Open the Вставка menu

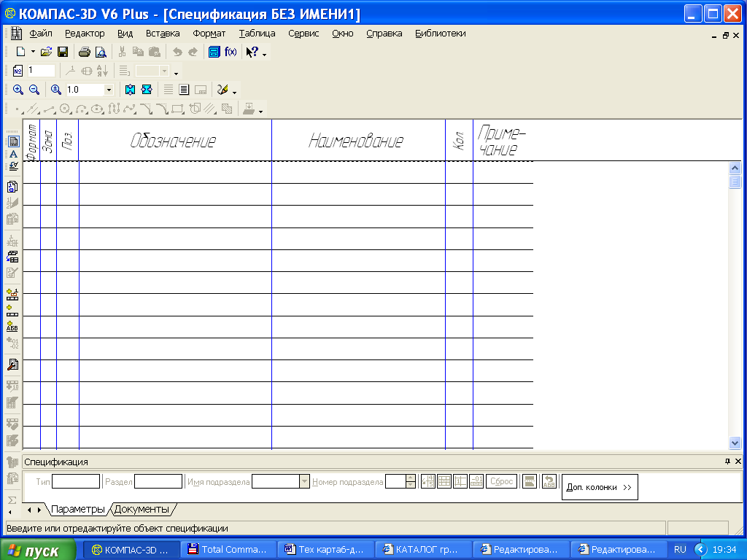[163, 34]
